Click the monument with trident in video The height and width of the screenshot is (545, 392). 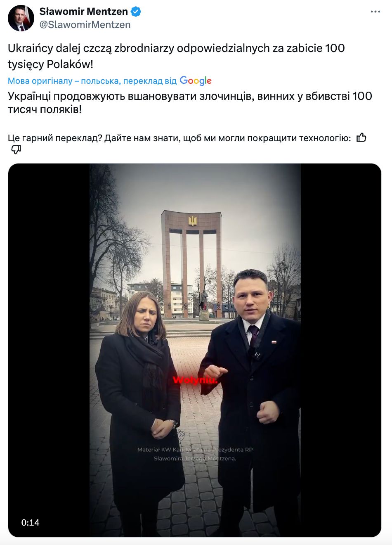click(x=192, y=263)
